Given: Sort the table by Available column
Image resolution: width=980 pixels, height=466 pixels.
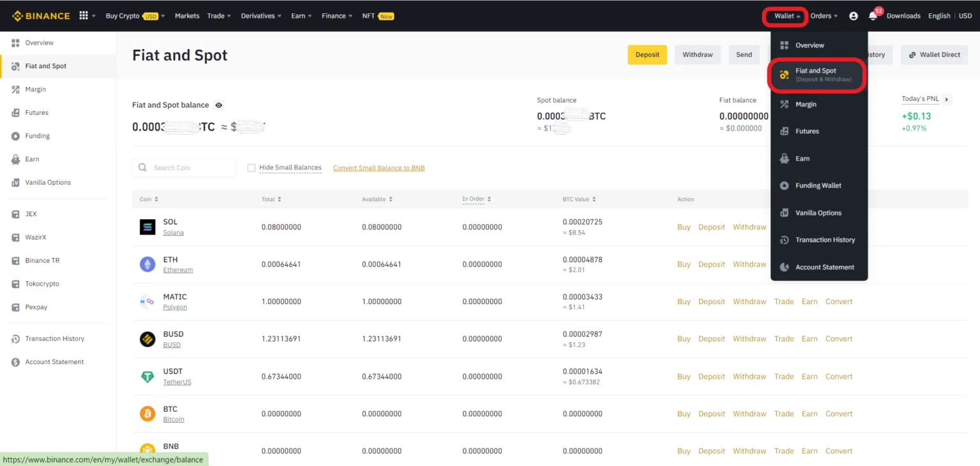Looking at the screenshot, I should point(378,200).
